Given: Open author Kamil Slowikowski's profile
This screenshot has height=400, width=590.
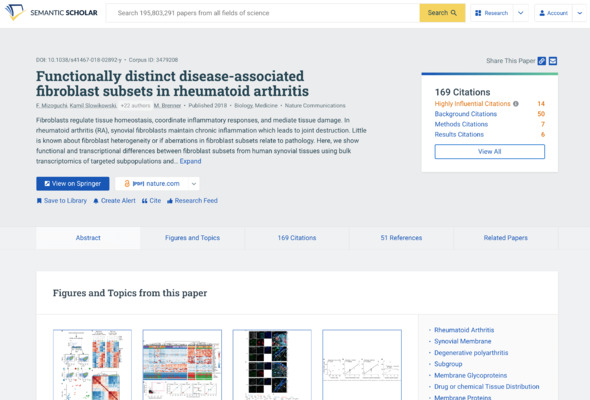Looking at the screenshot, I should tap(93, 106).
